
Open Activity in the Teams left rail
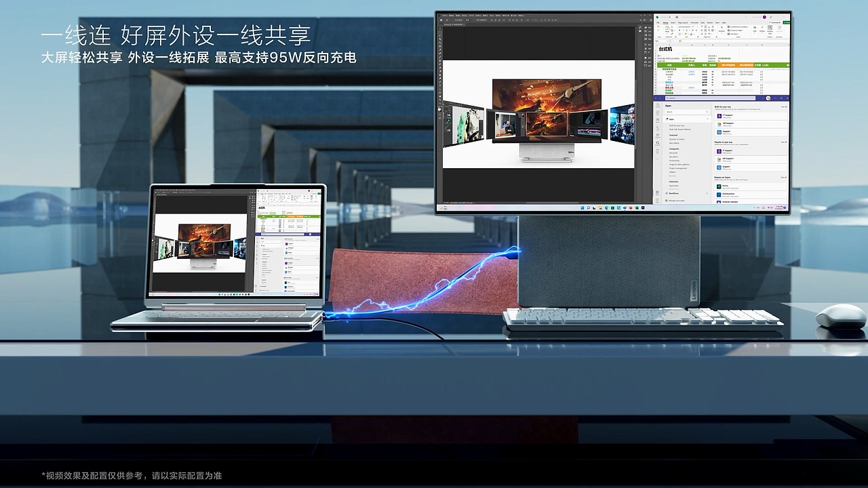click(658, 105)
